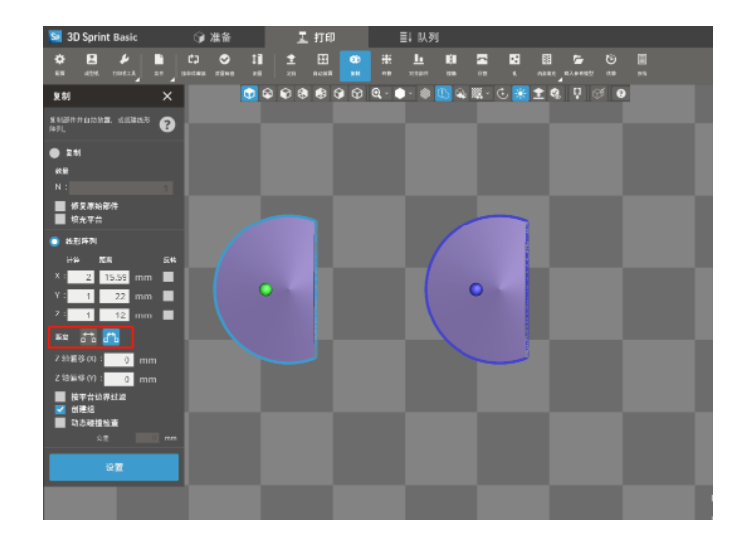This screenshot has width=756, height=540.
Task: Switch to the 打印 (Print) tab
Action: (x=316, y=37)
